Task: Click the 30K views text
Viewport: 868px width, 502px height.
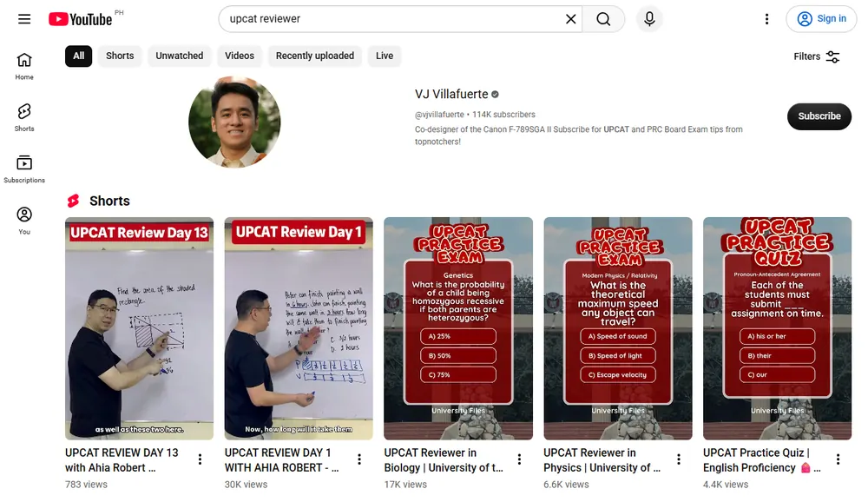Action: (246, 485)
